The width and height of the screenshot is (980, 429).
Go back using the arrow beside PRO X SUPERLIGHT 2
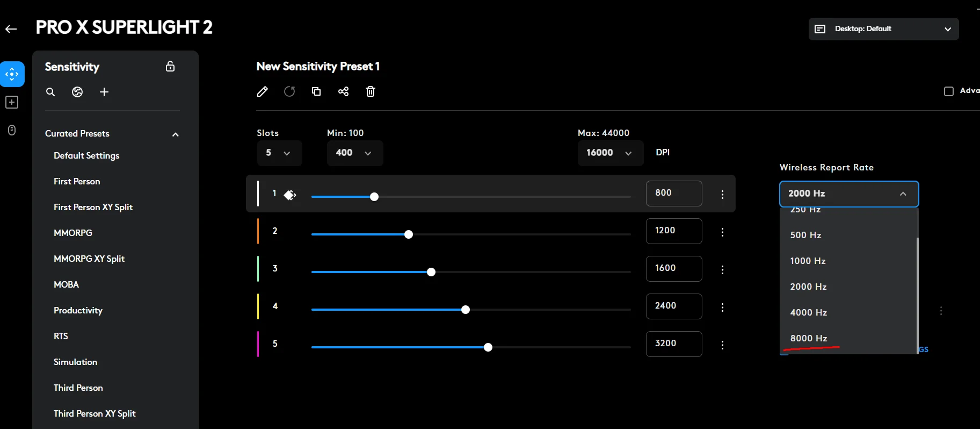pos(11,29)
